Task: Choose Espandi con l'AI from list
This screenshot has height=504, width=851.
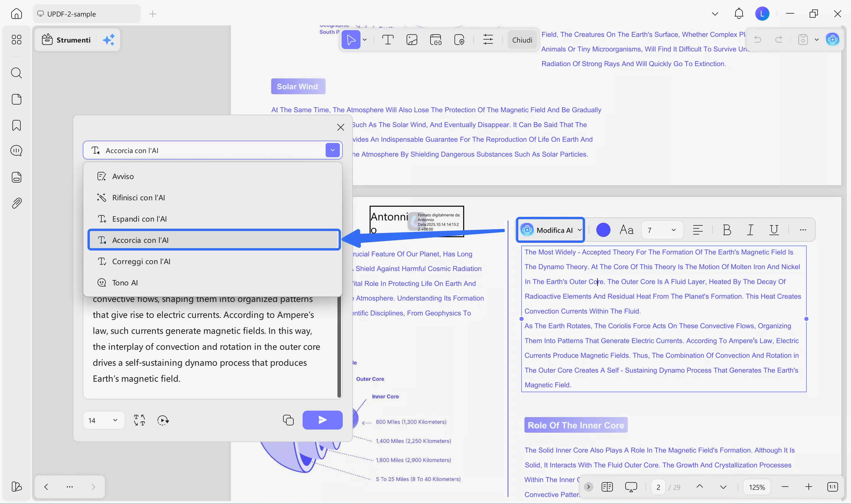Action: [x=139, y=219]
